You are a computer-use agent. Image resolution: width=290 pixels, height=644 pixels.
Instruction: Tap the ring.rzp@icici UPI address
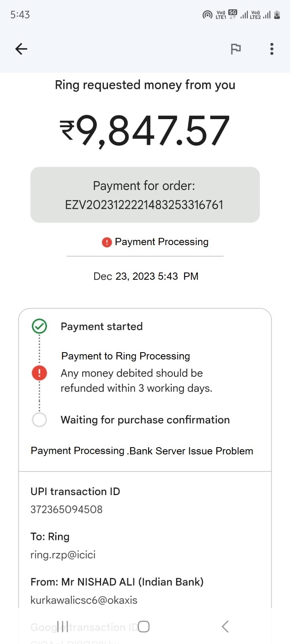tap(63, 555)
